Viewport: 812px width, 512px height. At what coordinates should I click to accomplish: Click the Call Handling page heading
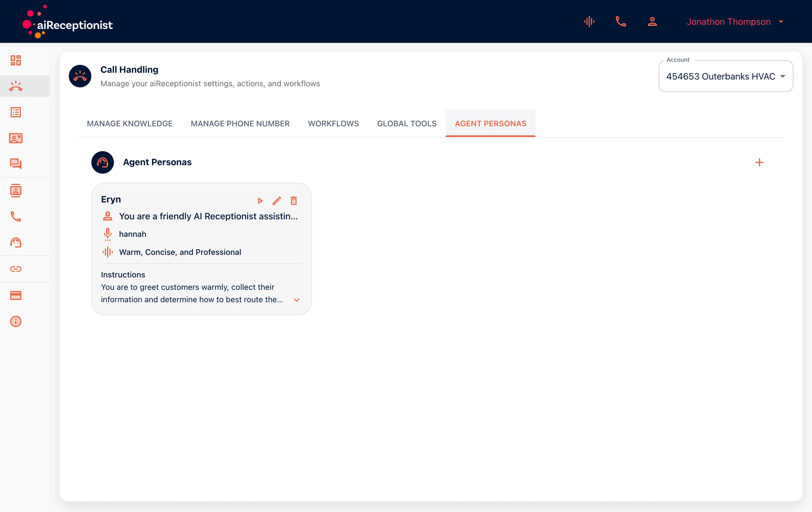point(129,69)
